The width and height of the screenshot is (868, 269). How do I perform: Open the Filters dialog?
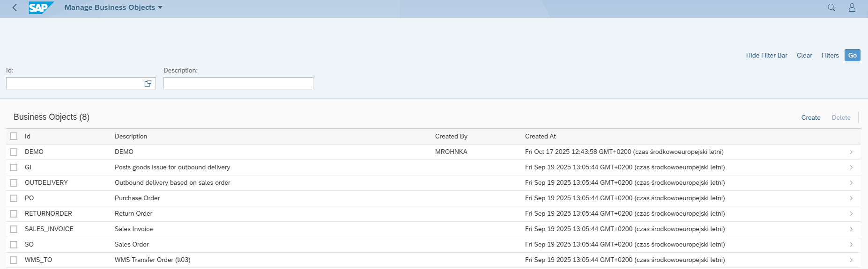[830, 55]
